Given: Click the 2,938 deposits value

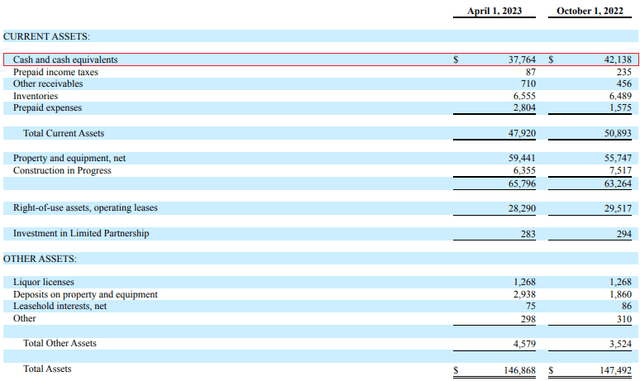Looking at the screenshot, I should pyautogui.click(x=524, y=294).
